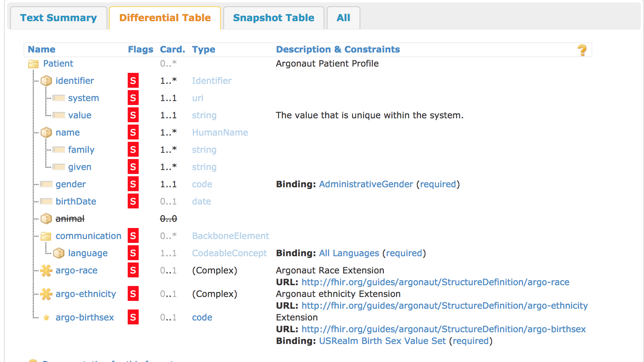This screenshot has width=644, height=362.
Task: Click the given primitive element icon
Action: click(59, 167)
